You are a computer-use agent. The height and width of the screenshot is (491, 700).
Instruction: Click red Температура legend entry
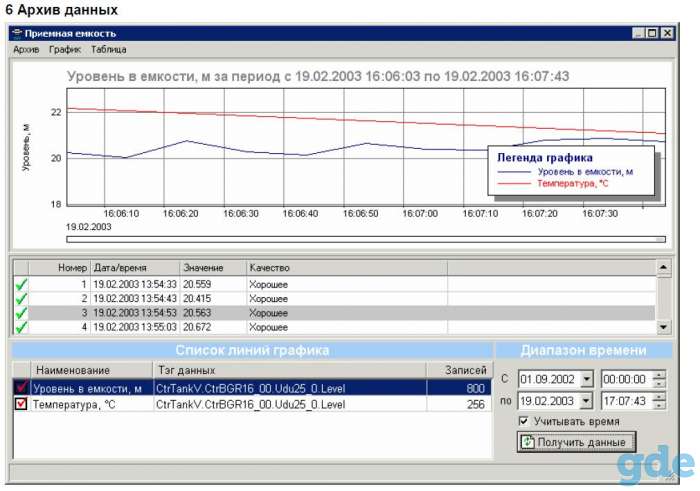tap(553, 183)
